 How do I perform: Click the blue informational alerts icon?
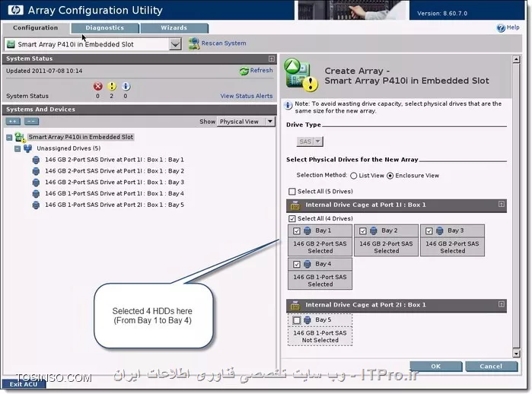(126, 86)
